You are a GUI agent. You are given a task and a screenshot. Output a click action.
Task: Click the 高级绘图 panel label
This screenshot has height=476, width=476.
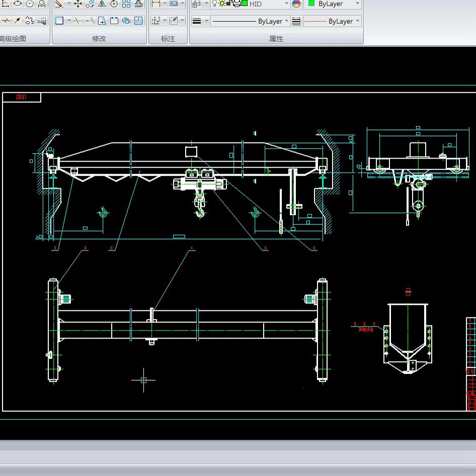13,39
